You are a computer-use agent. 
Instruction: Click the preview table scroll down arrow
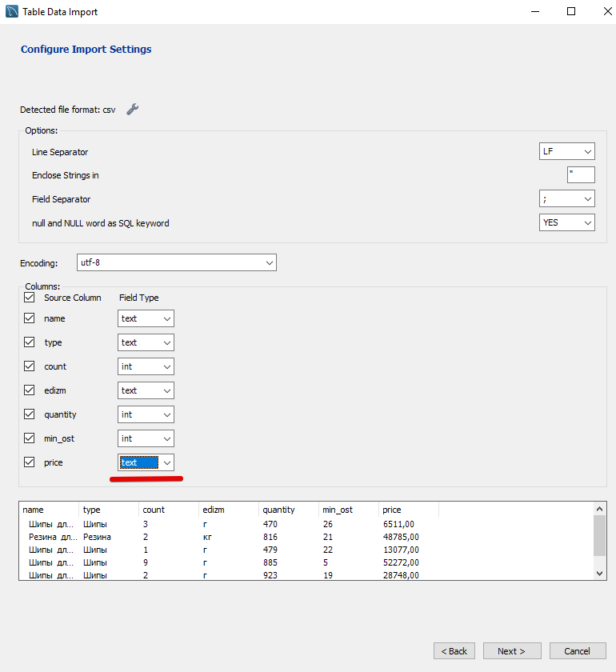[x=601, y=574]
